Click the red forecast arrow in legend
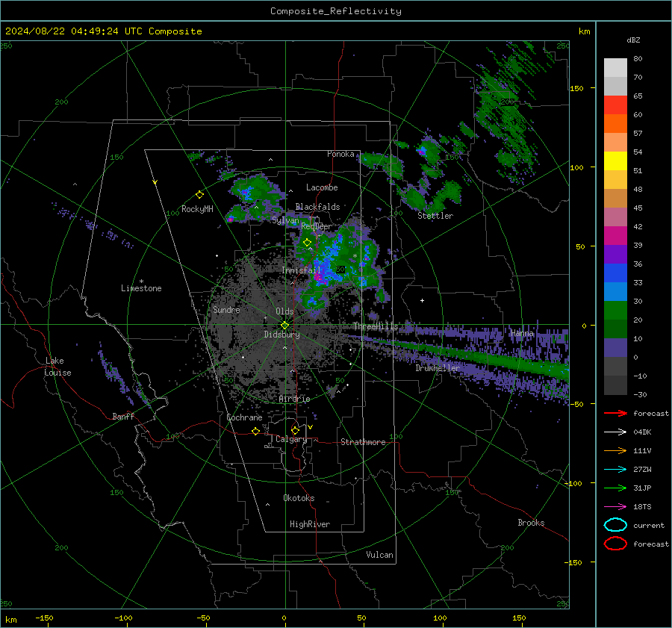The height and width of the screenshot is (628, 672). tap(615, 413)
